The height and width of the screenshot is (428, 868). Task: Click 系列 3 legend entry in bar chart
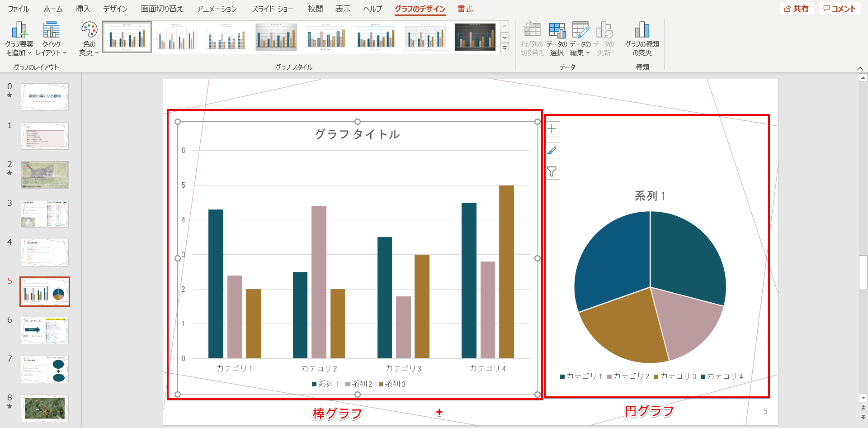pos(392,384)
